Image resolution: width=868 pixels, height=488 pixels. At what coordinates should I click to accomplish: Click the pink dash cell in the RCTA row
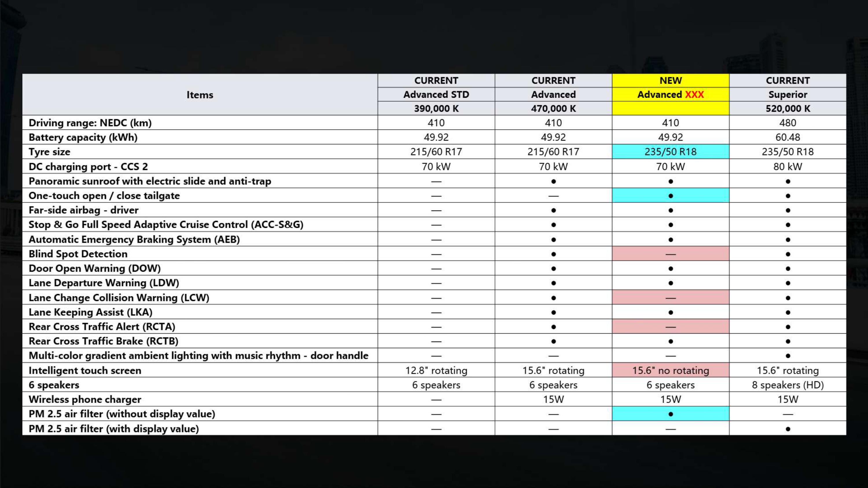pyautogui.click(x=671, y=327)
